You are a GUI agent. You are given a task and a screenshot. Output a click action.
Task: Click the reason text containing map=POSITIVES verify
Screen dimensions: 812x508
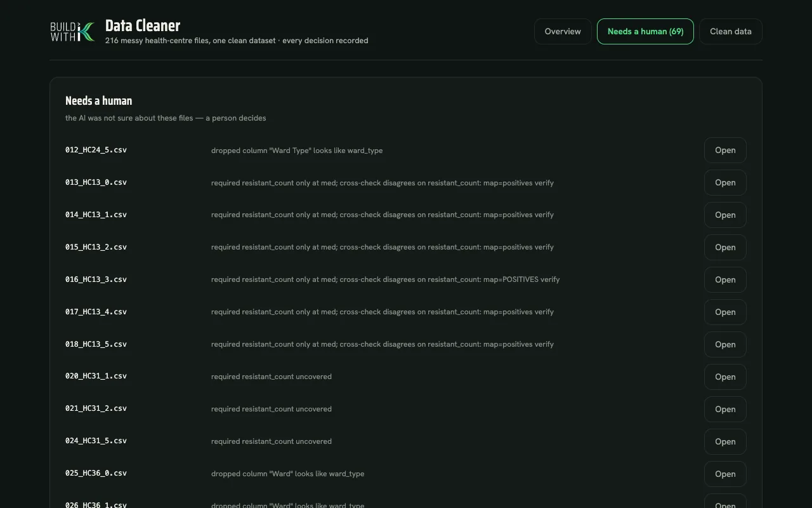pos(385,279)
